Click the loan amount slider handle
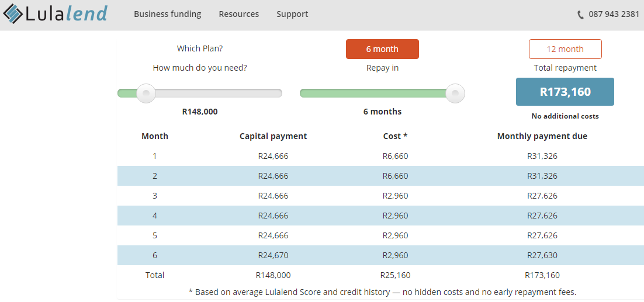The width and height of the screenshot is (644, 302). pos(146,93)
